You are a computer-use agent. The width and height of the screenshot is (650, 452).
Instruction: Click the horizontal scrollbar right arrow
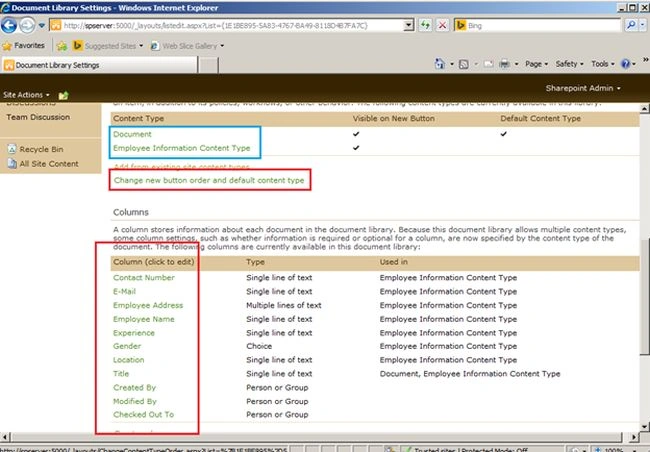click(x=634, y=437)
